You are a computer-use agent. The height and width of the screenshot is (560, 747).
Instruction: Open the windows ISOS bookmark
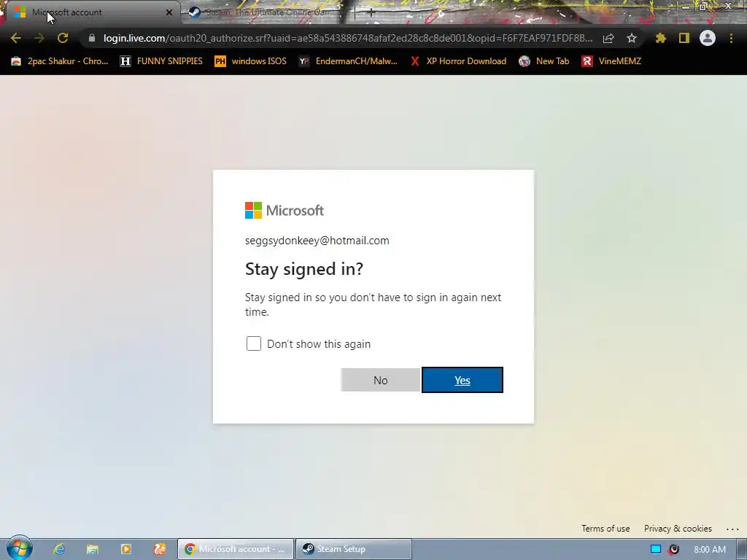[251, 61]
